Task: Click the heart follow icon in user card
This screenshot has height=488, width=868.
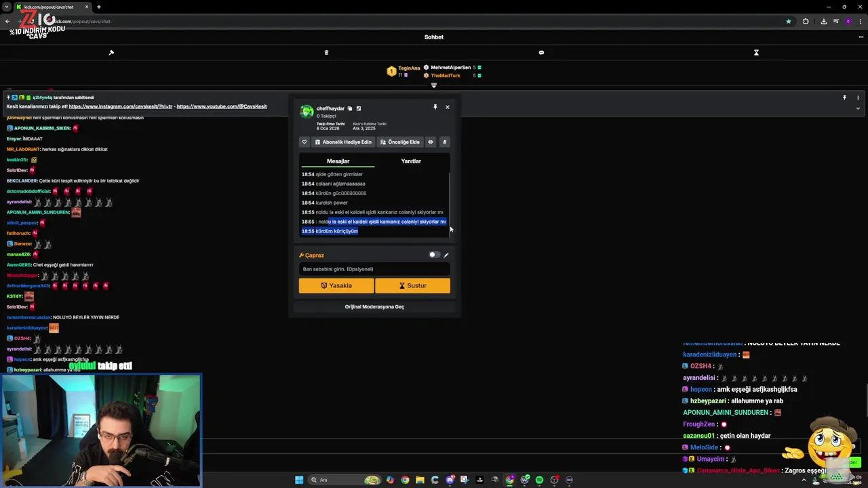Action: [x=304, y=142]
